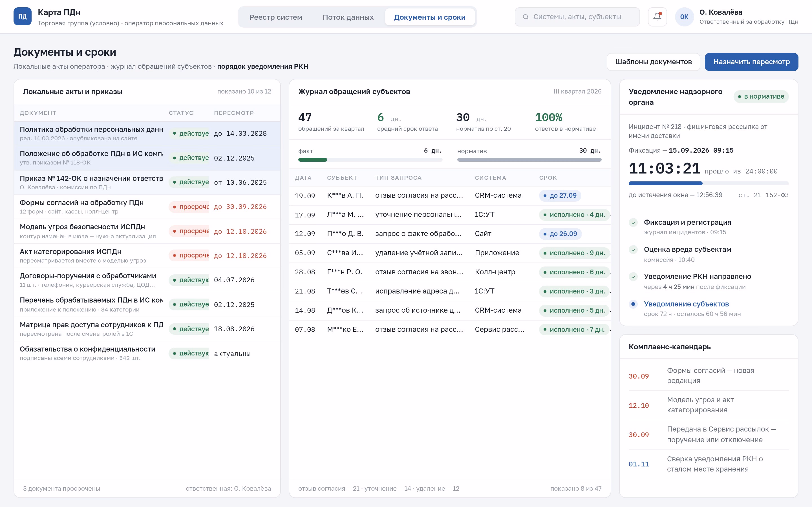Click the в нормативе status badge
Image resolution: width=812 pixels, height=507 pixels.
point(761,97)
